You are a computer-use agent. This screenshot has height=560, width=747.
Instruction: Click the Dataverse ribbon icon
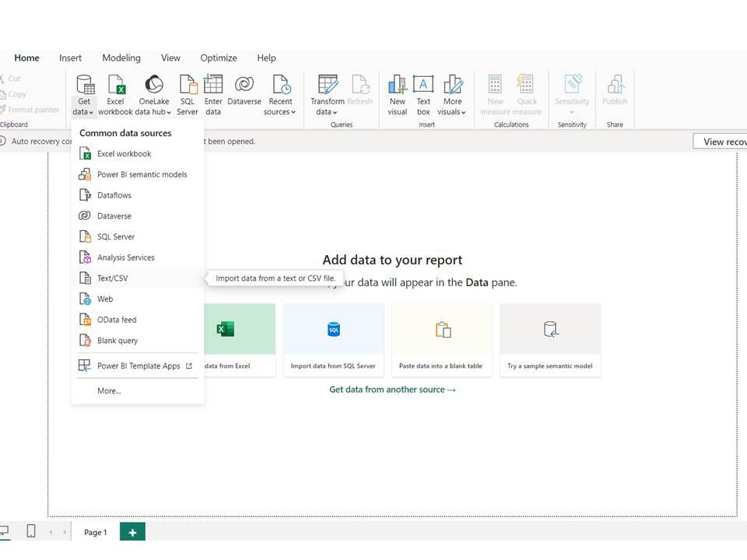click(x=244, y=90)
